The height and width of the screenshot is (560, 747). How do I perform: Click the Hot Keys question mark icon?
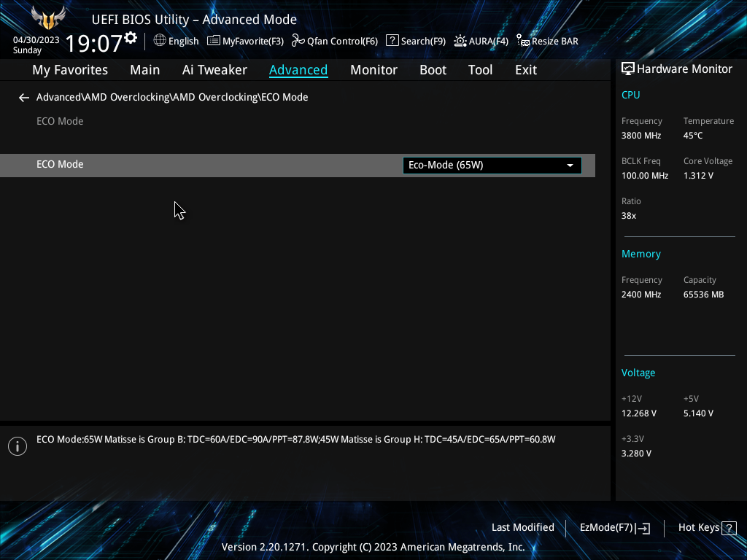click(729, 528)
